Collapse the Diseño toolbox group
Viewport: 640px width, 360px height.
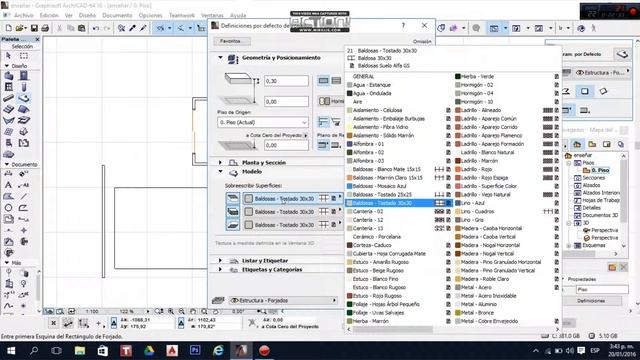pyautogui.click(x=7, y=66)
